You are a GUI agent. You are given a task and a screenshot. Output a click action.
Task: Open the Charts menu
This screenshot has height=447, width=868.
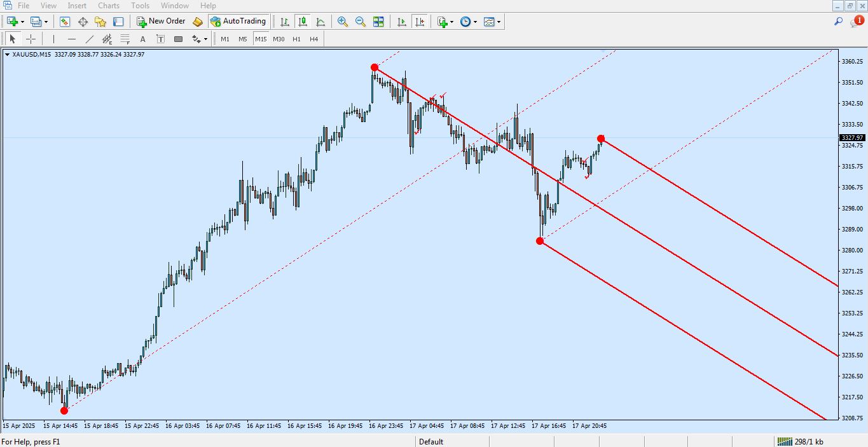[x=109, y=6]
